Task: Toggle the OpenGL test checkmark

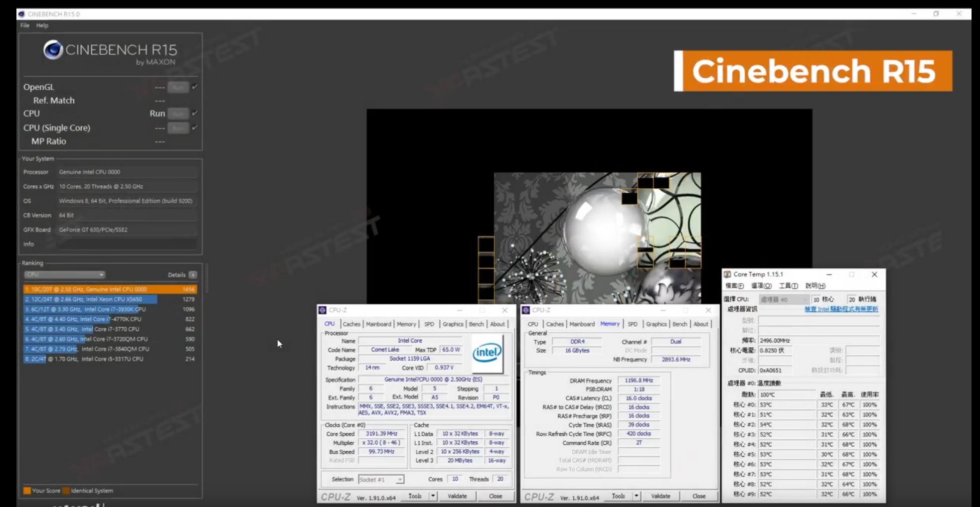Action: (x=194, y=87)
